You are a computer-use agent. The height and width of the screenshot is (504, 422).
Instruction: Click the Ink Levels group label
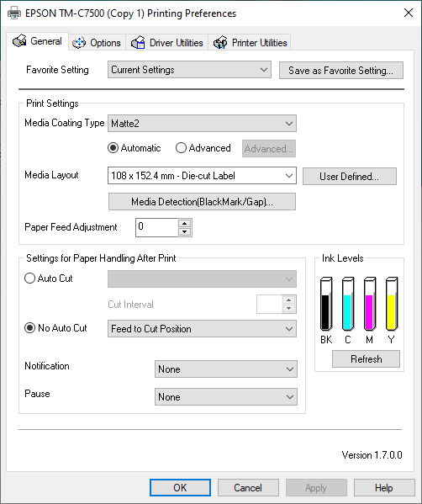tap(342, 258)
